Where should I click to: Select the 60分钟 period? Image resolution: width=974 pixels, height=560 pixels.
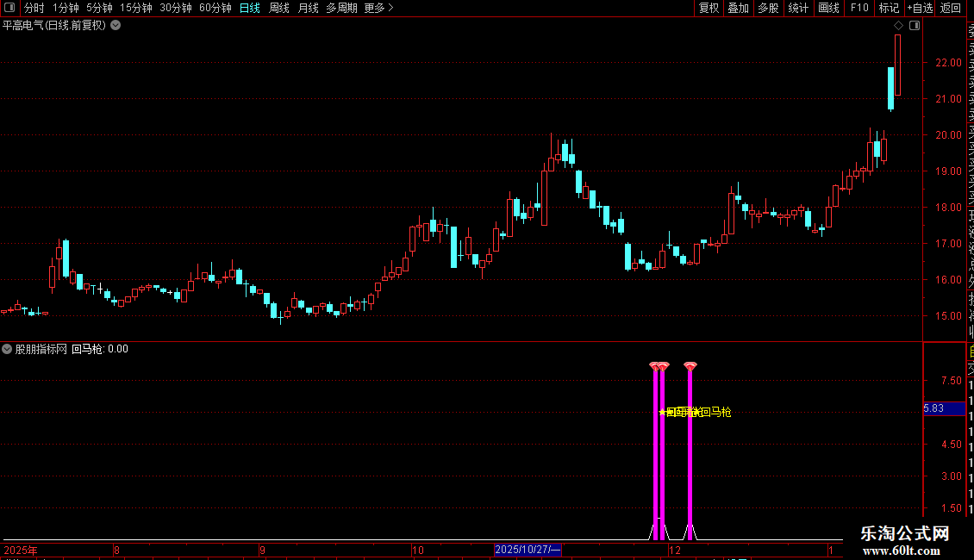pos(215,8)
